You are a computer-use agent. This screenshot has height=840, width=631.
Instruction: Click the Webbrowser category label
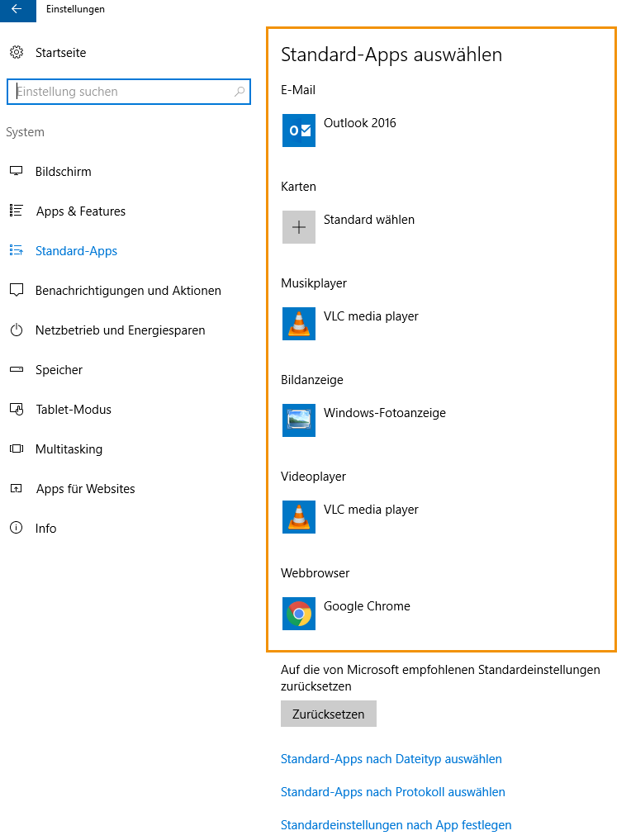coord(315,573)
